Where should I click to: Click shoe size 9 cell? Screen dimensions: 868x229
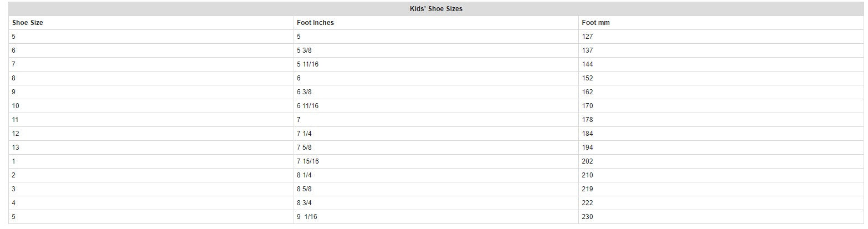(x=13, y=92)
